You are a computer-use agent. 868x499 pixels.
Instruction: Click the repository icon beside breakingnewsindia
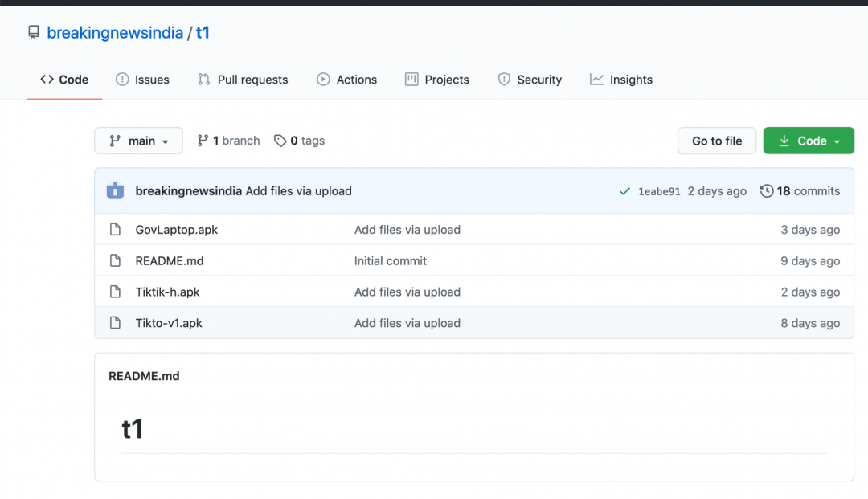click(33, 33)
